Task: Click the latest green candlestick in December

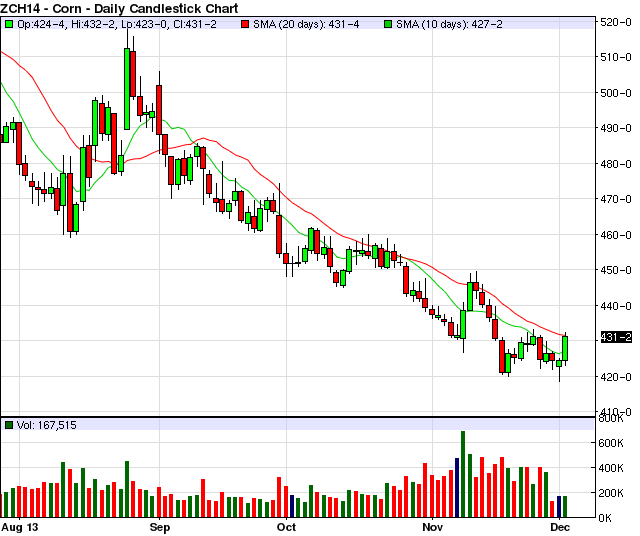Action: [x=565, y=348]
